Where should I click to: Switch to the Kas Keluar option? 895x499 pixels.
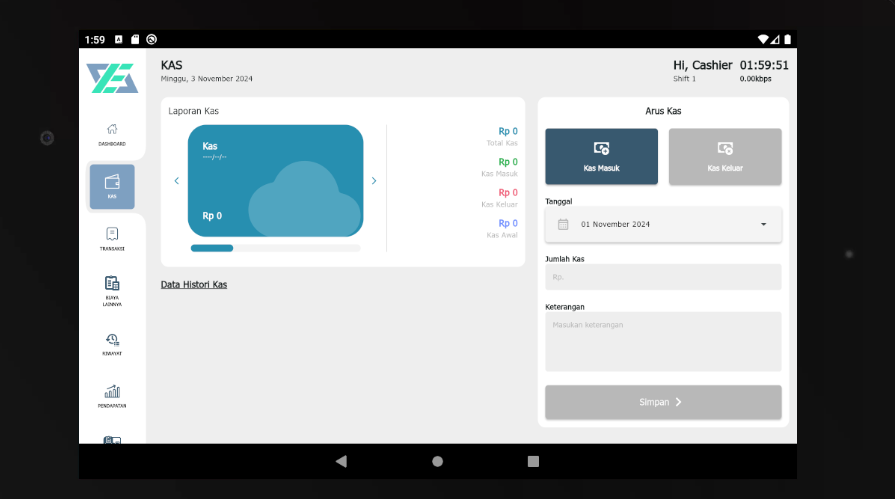coord(725,156)
